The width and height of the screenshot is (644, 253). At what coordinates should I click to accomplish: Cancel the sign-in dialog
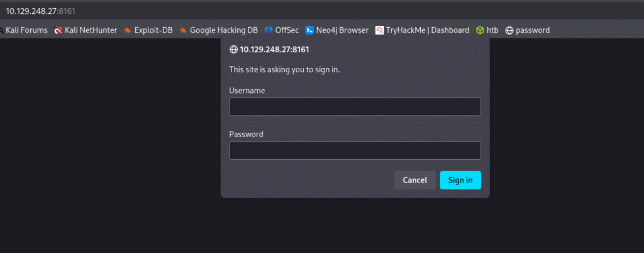(415, 180)
